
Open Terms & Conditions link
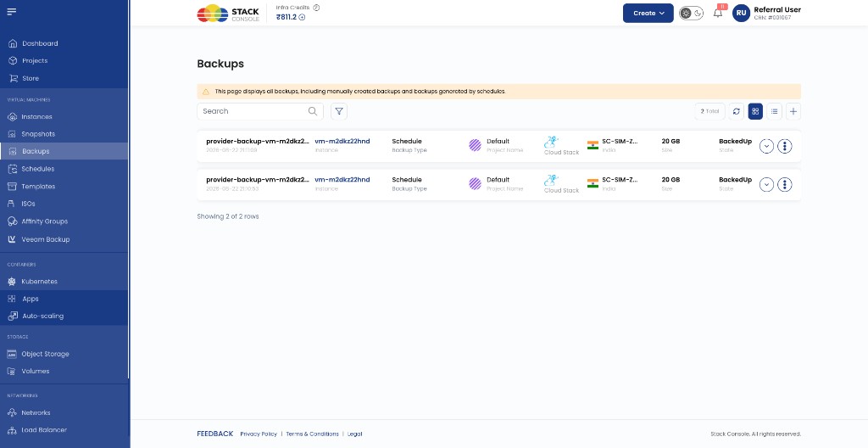(312, 434)
